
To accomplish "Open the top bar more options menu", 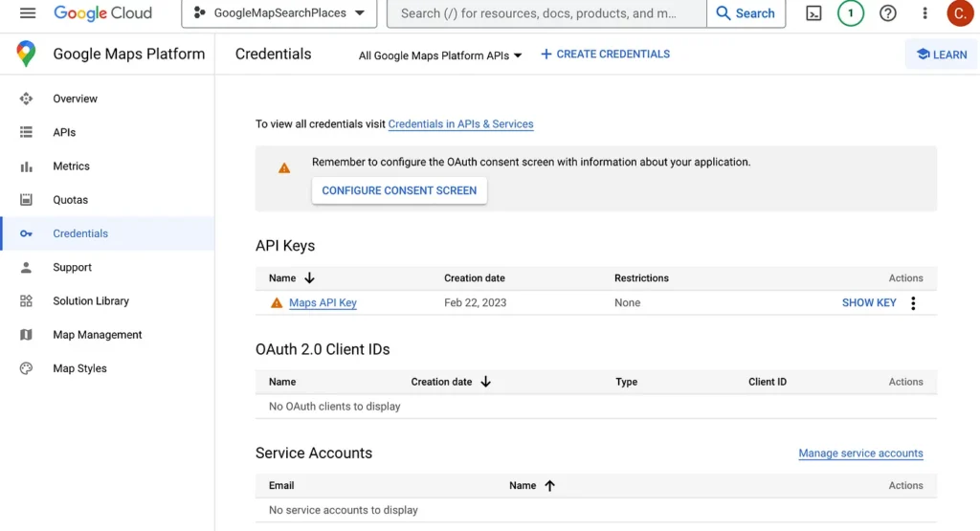I will tap(925, 13).
